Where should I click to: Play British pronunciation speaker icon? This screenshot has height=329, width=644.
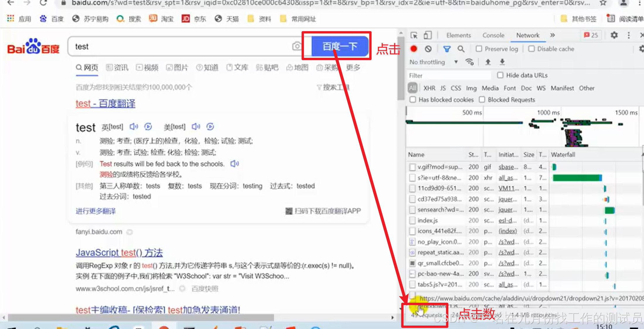pyautogui.click(x=134, y=127)
